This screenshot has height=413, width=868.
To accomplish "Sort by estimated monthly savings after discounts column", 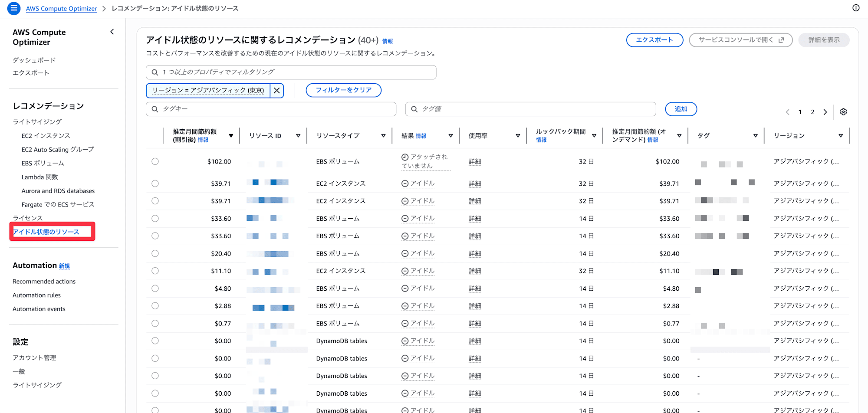I will 231,136.
